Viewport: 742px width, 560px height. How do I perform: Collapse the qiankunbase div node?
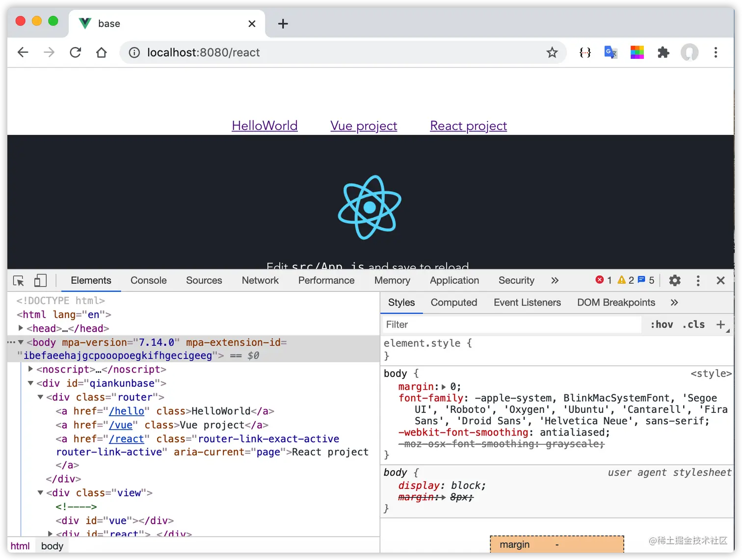(x=30, y=383)
